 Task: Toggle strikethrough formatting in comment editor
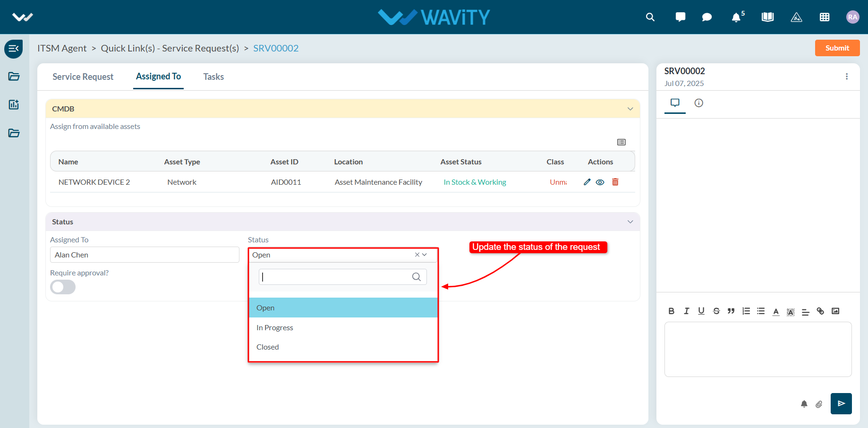[716, 311]
